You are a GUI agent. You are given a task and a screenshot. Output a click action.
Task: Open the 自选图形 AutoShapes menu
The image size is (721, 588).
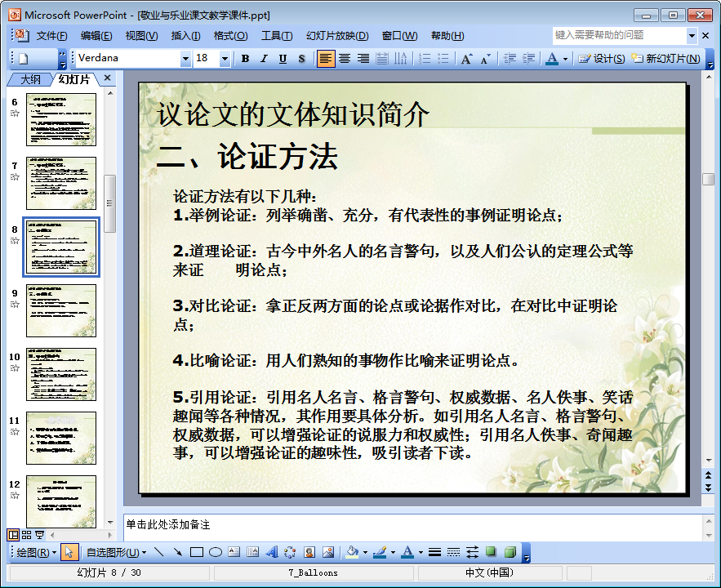(x=116, y=552)
